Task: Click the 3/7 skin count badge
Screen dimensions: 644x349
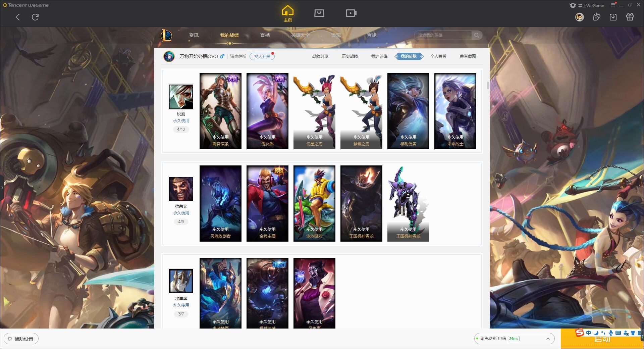Action: [x=181, y=314]
